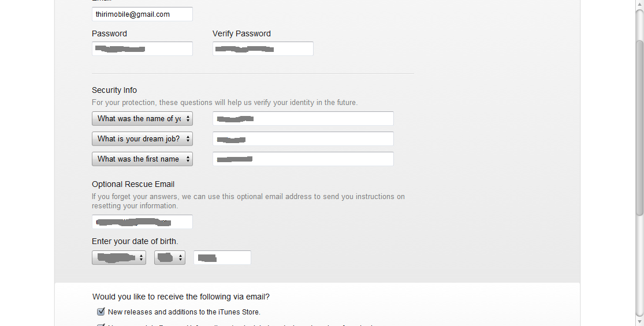The width and height of the screenshot is (644, 326).
Task: Open the 'What is your dream job?' dropdown
Action: 142,138
